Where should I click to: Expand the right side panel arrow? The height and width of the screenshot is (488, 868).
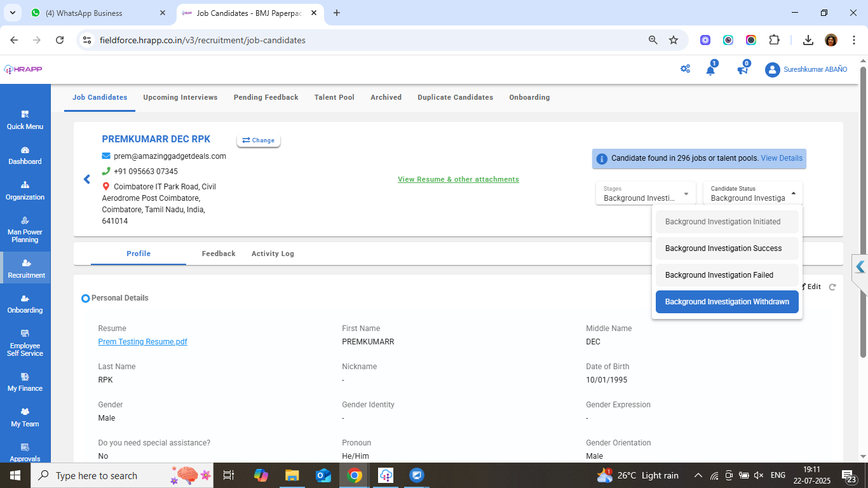860,267
